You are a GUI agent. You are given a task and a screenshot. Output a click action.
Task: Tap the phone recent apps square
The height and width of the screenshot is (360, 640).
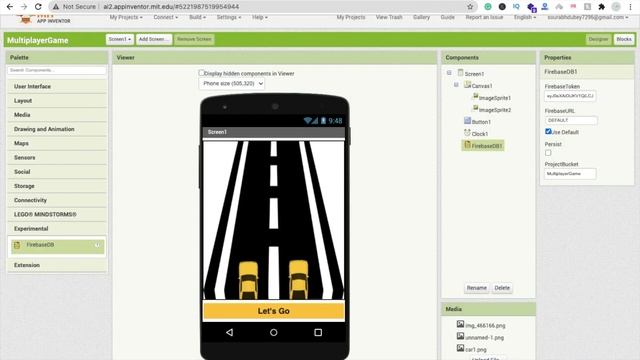pyautogui.click(x=318, y=332)
